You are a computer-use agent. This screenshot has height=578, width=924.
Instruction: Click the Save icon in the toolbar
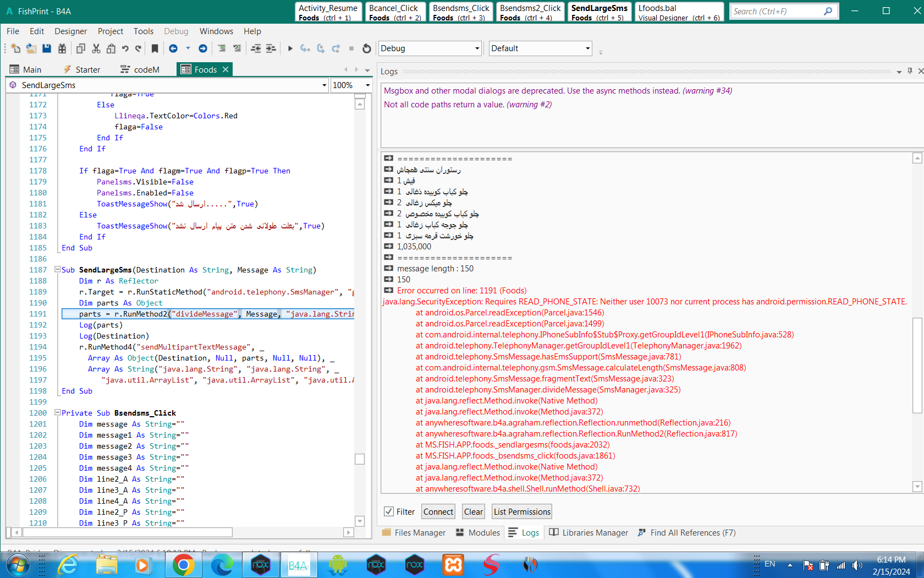[47, 48]
